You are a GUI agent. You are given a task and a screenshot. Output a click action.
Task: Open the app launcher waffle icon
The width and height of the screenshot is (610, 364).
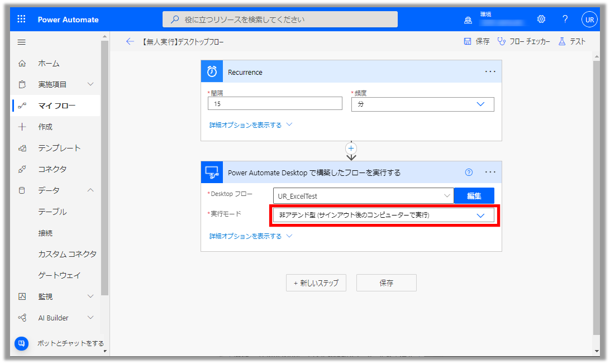point(21,19)
